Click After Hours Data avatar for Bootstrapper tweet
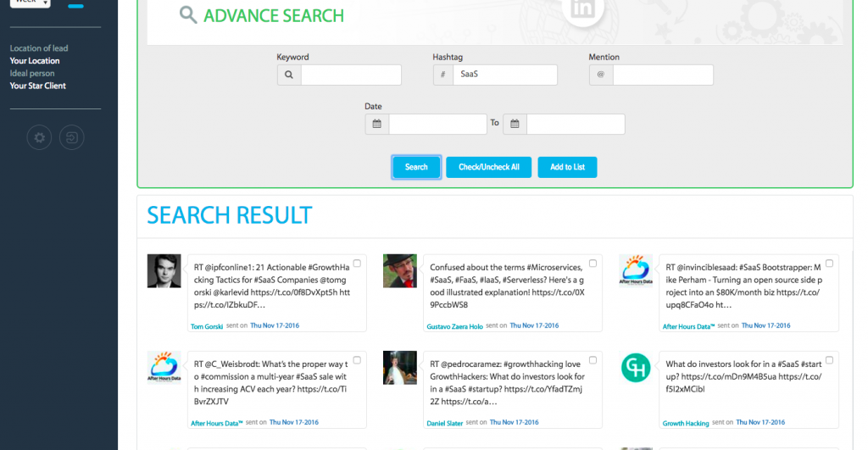Viewport: 868px width, 450px height. click(636, 271)
